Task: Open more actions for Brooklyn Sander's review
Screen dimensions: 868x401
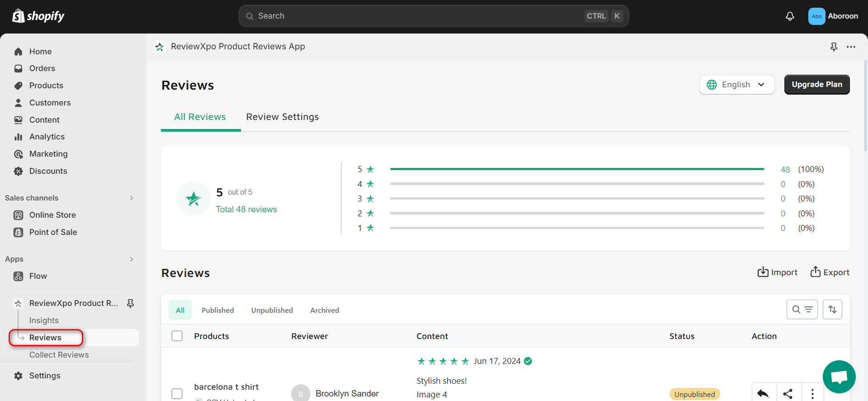Action: (x=812, y=394)
